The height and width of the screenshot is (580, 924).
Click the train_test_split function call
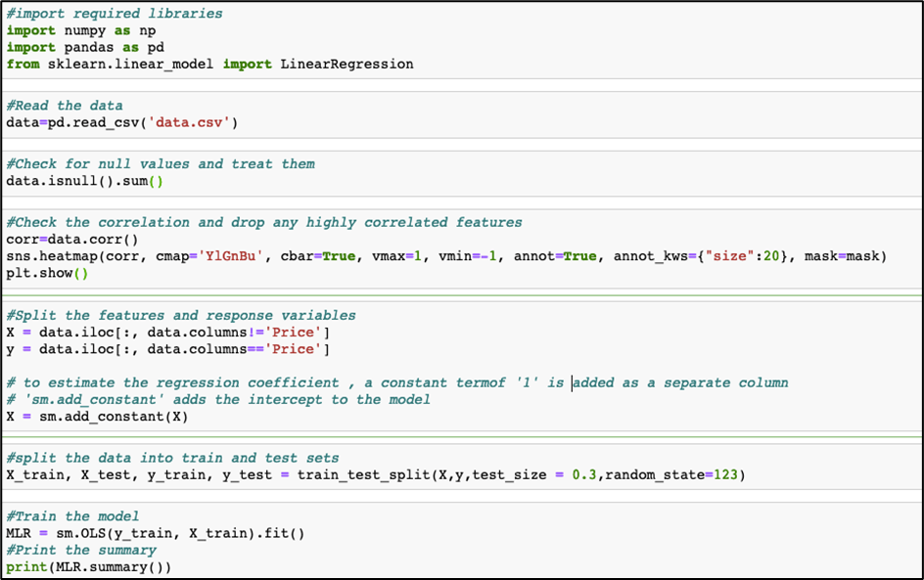pyautogui.click(x=372, y=474)
